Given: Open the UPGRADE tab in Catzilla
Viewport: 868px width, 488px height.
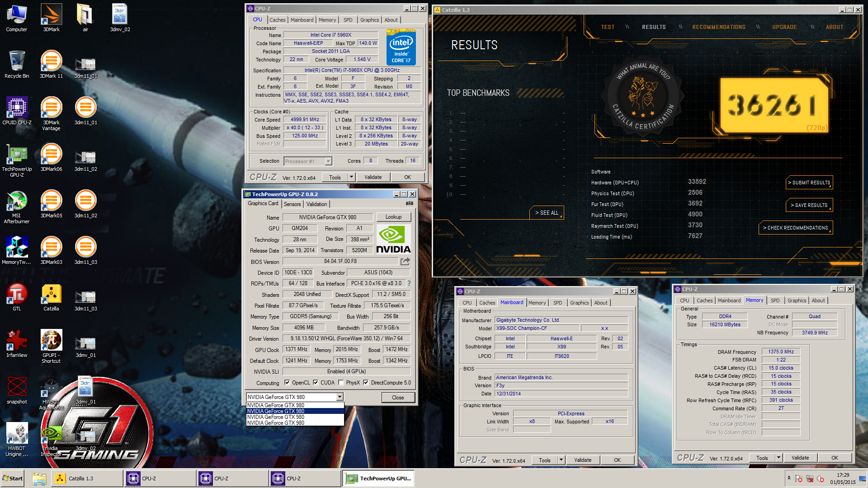Looking at the screenshot, I should [x=784, y=27].
